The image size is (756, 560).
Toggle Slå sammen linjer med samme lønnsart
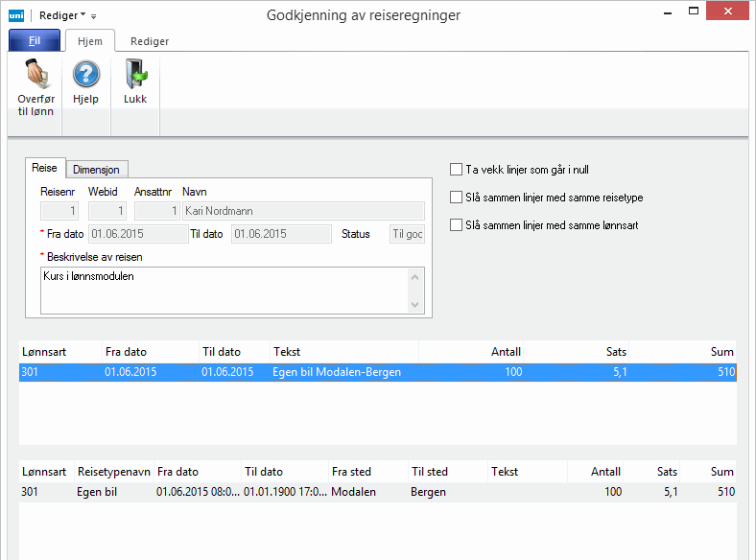457,225
